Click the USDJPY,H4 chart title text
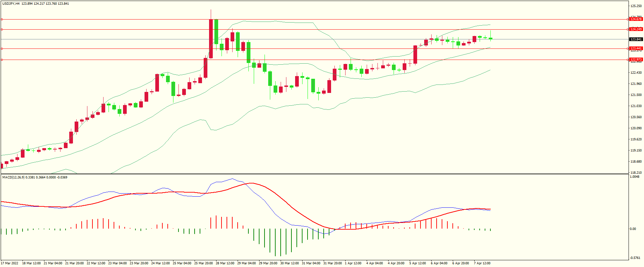The image size is (644, 267). tap(11, 4)
